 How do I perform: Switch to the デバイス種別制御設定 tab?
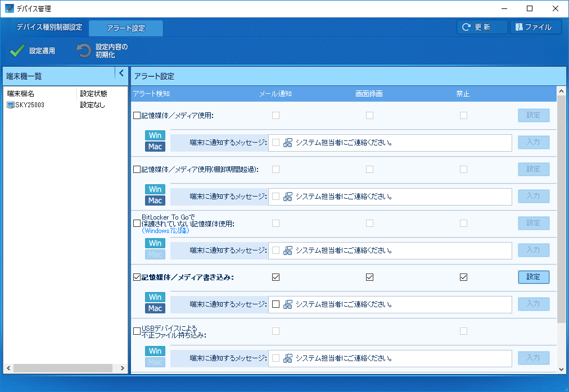[x=49, y=27]
